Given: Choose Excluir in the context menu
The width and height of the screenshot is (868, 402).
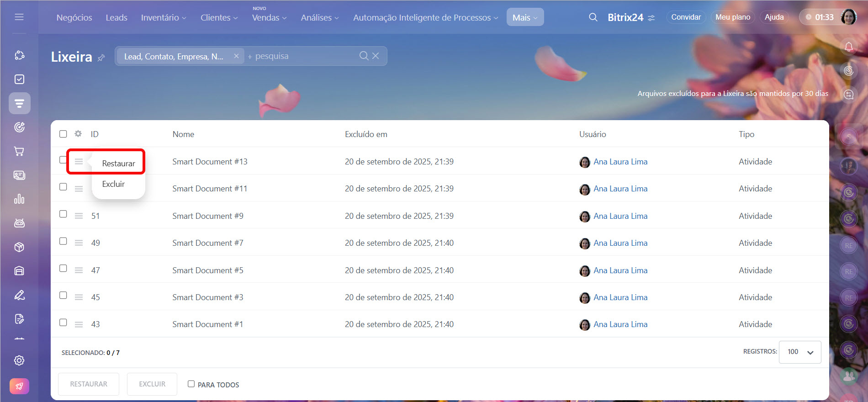Looking at the screenshot, I should click(113, 184).
